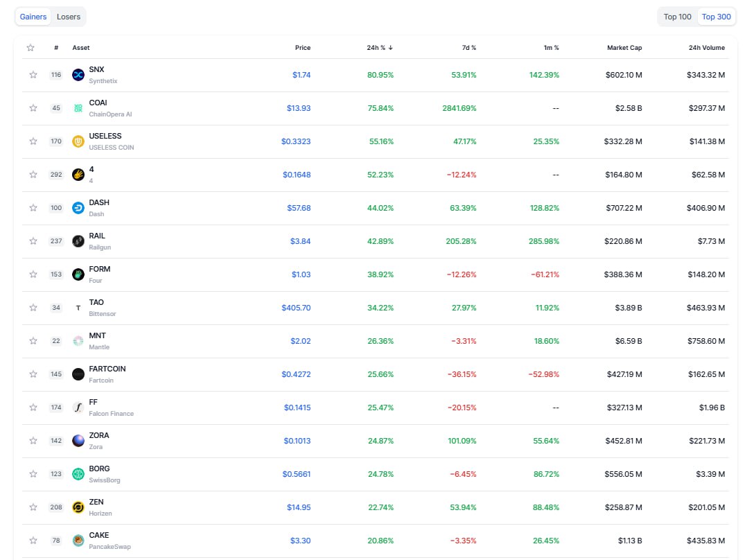Click the Dash coin blue icon
The height and width of the screenshot is (560, 754).
coord(78,208)
